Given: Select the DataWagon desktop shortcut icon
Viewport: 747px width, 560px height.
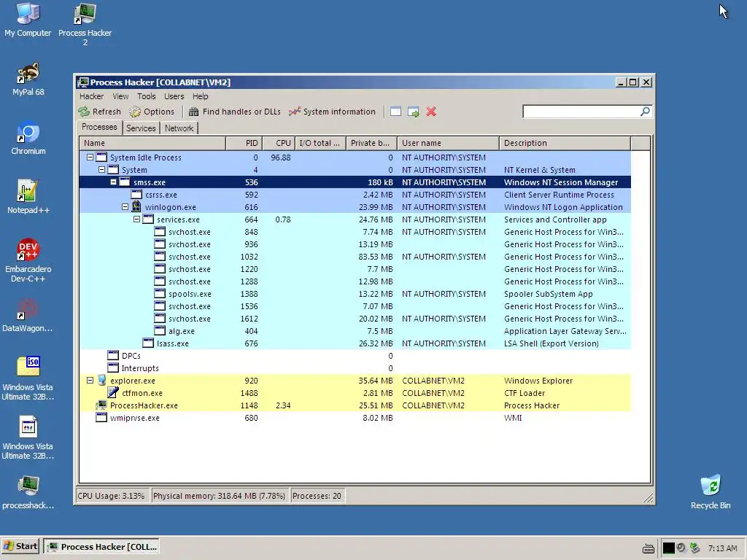Looking at the screenshot, I should coord(28,315).
